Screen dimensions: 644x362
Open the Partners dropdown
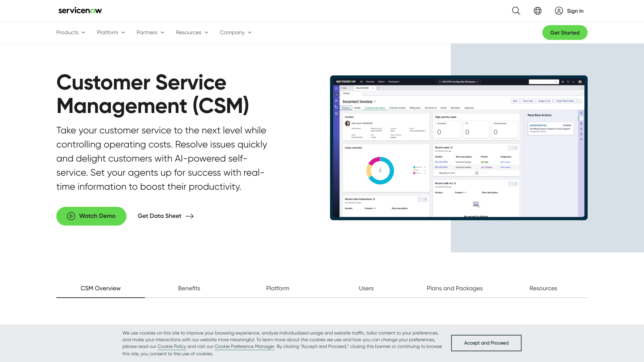point(150,33)
